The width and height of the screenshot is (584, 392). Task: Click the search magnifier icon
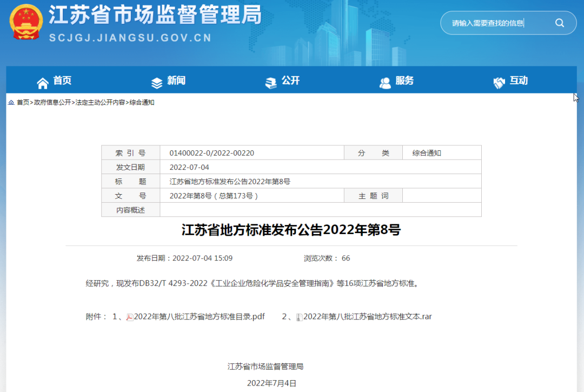[x=560, y=23]
